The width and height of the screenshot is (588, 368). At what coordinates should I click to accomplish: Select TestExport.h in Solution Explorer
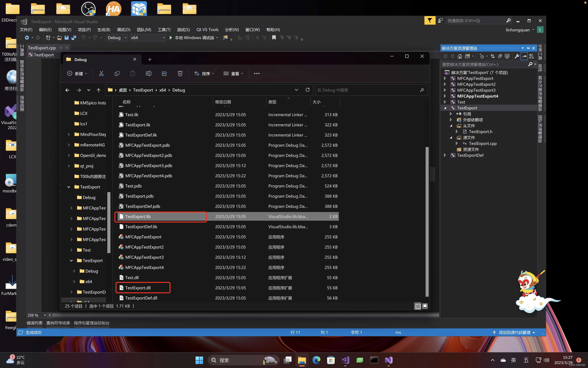[x=480, y=132]
